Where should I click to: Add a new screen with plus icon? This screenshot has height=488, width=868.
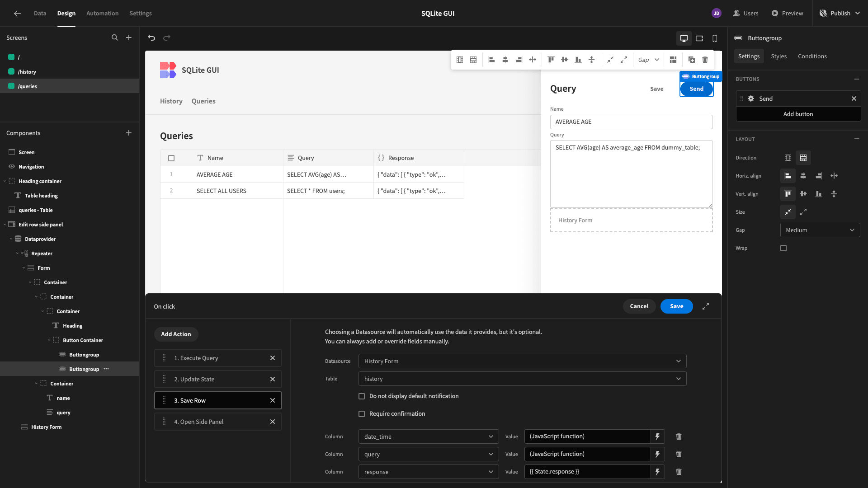pos(129,38)
